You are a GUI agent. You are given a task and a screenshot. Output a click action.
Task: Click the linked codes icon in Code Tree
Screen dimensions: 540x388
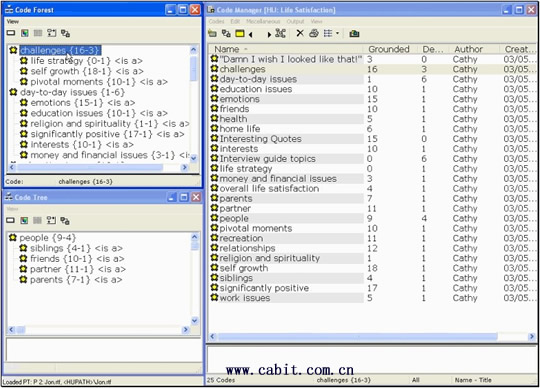click(x=65, y=220)
